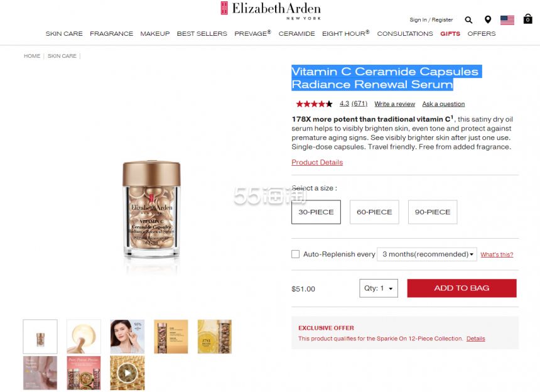Change country via the US flag icon
The width and height of the screenshot is (540, 392).
pos(507,20)
